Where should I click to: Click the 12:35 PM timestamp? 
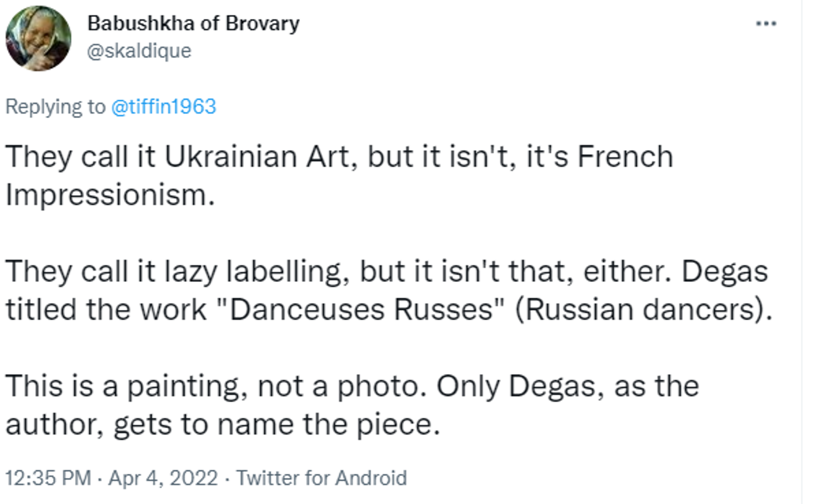coord(48,478)
